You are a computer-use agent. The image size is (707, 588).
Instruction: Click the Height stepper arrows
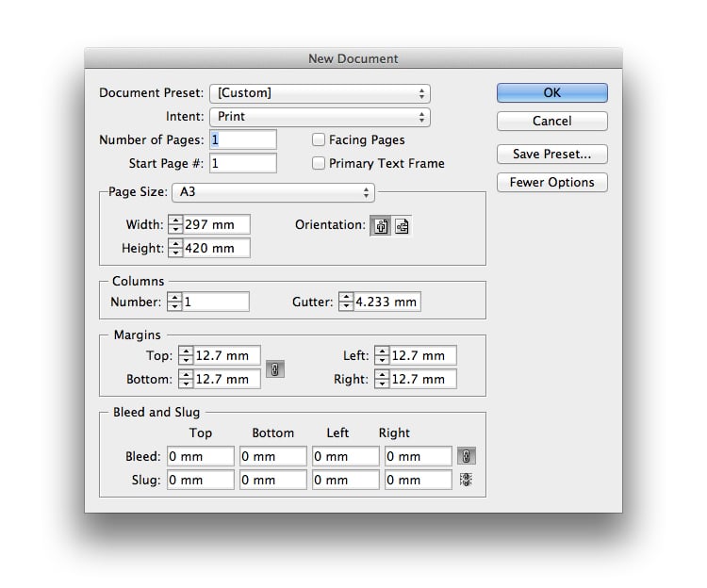(175, 248)
